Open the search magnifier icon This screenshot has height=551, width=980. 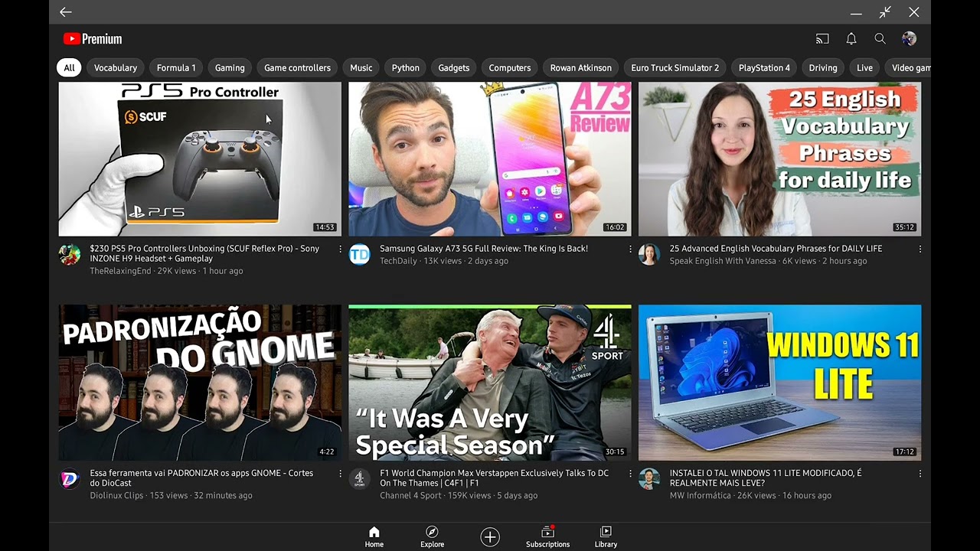pyautogui.click(x=880, y=39)
